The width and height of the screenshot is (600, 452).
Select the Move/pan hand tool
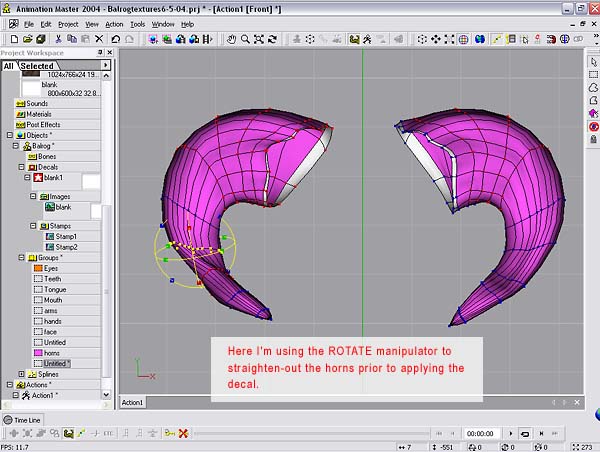231,39
